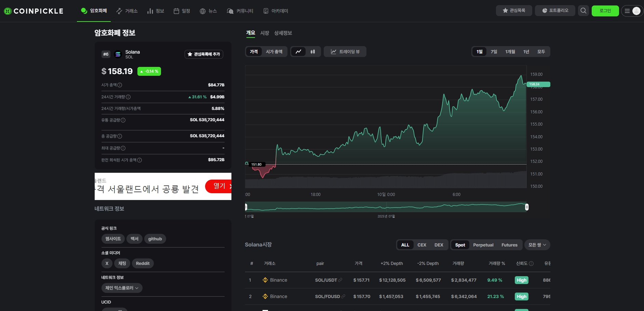
Task: Select the 시가 총액 chart toggle
Action: 274,52
